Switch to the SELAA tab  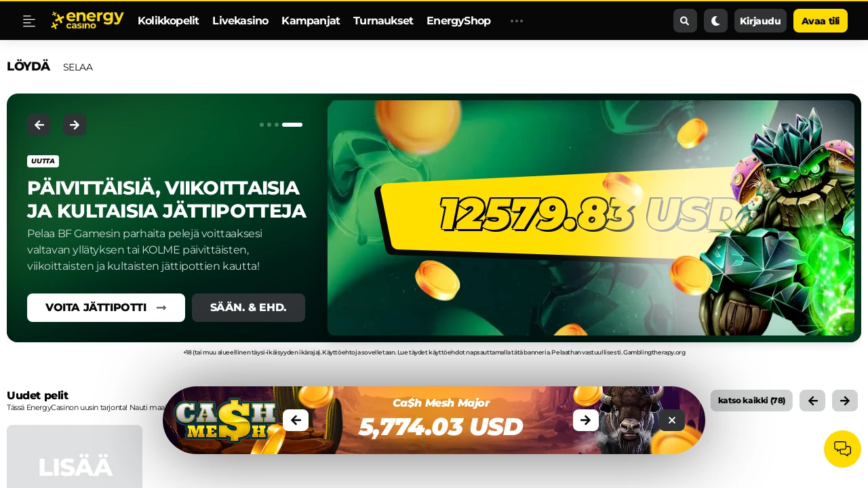(78, 67)
